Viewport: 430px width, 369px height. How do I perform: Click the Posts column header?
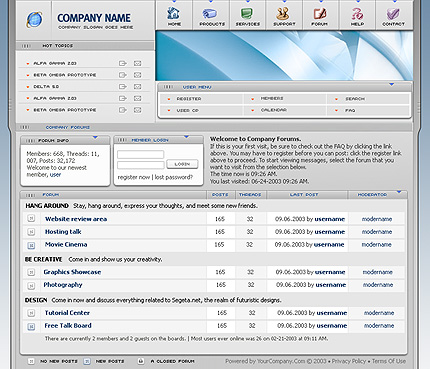click(x=220, y=195)
